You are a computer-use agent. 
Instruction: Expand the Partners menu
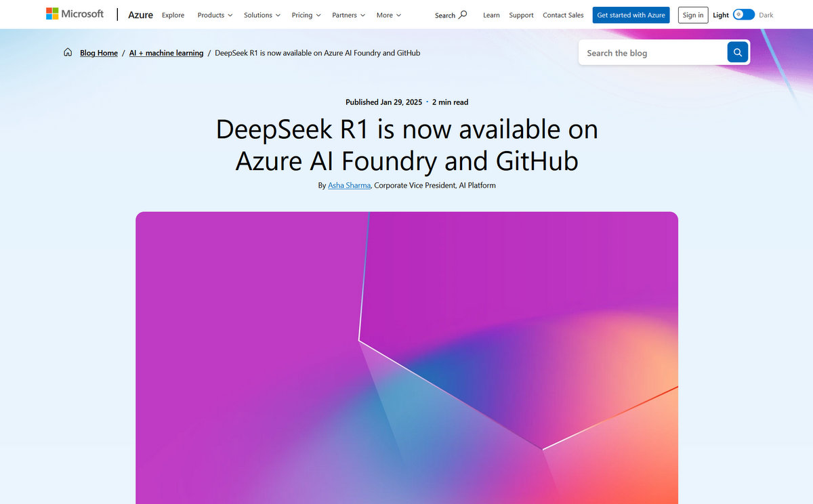coord(348,15)
